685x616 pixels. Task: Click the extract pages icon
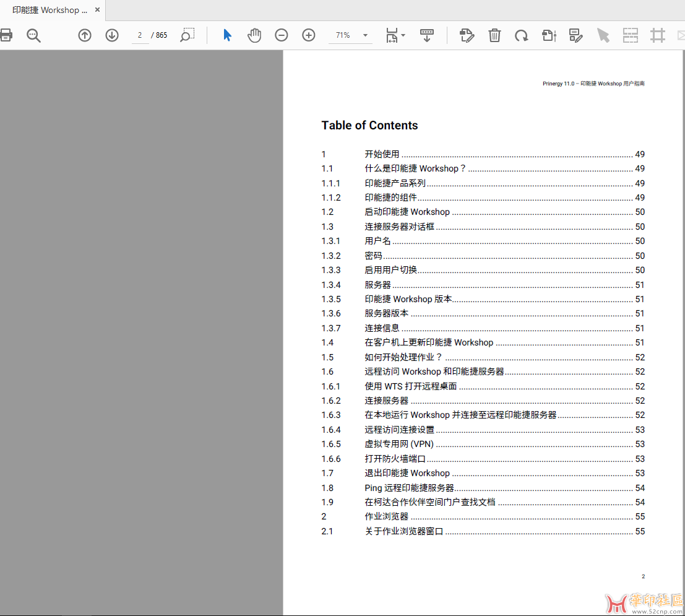pyautogui.click(x=549, y=35)
